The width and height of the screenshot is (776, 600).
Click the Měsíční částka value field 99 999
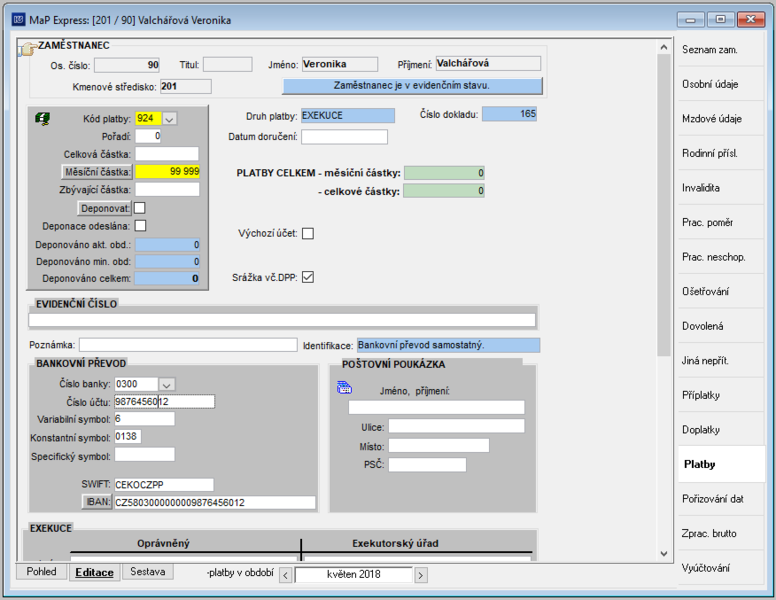[167, 172]
